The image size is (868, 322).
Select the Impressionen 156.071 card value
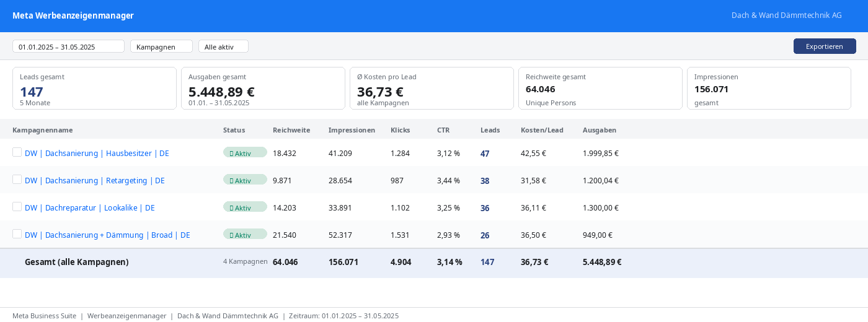click(x=711, y=89)
